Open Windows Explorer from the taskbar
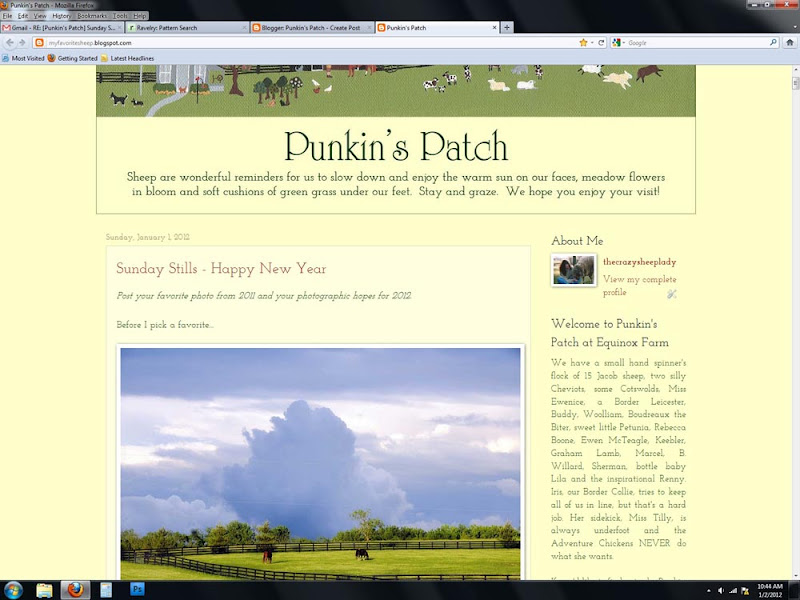Screen dimensions: 800x600 [44, 590]
